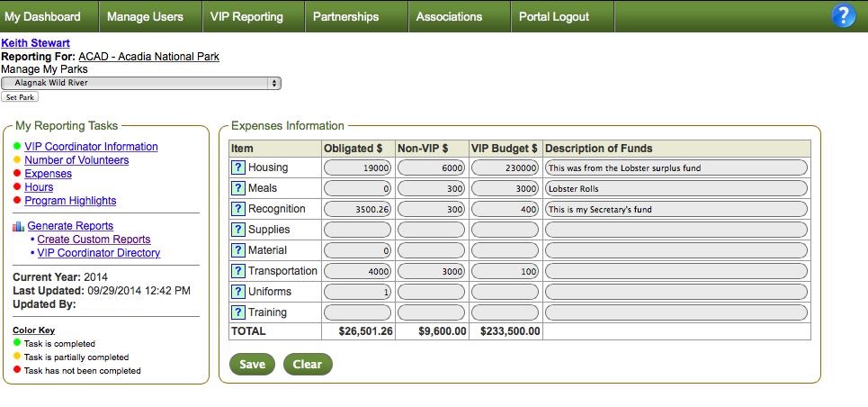The width and height of the screenshot is (868, 407).
Task: Open help for the Supplies row
Action: coord(238,230)
